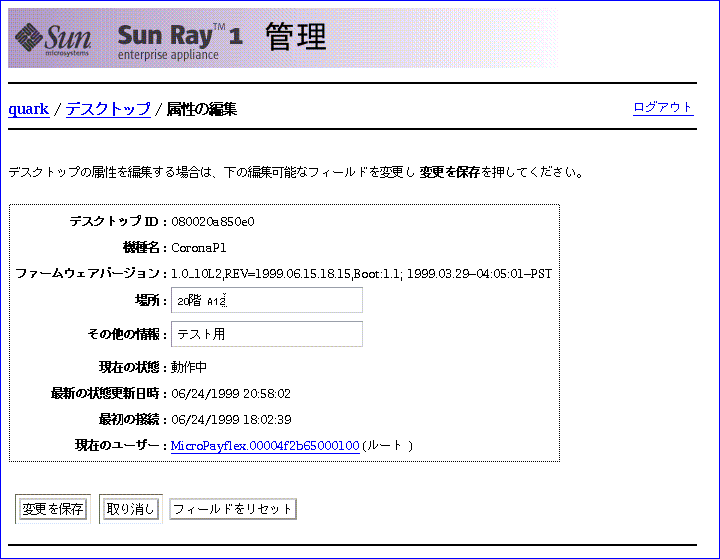Screen dimensions: 720x559
Task: Click the デスクトップ ID label
Action: [x=118, y=222]
